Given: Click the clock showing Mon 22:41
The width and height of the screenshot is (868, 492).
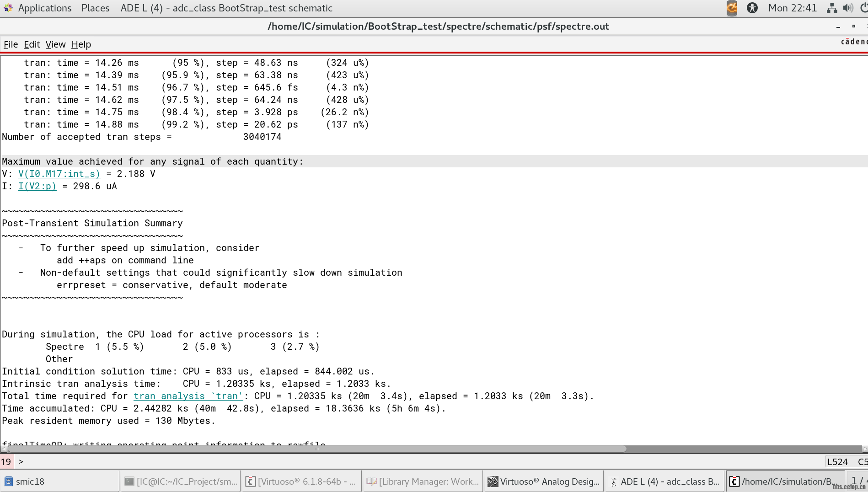Looking at the screenshot, I should click(792, 8).
